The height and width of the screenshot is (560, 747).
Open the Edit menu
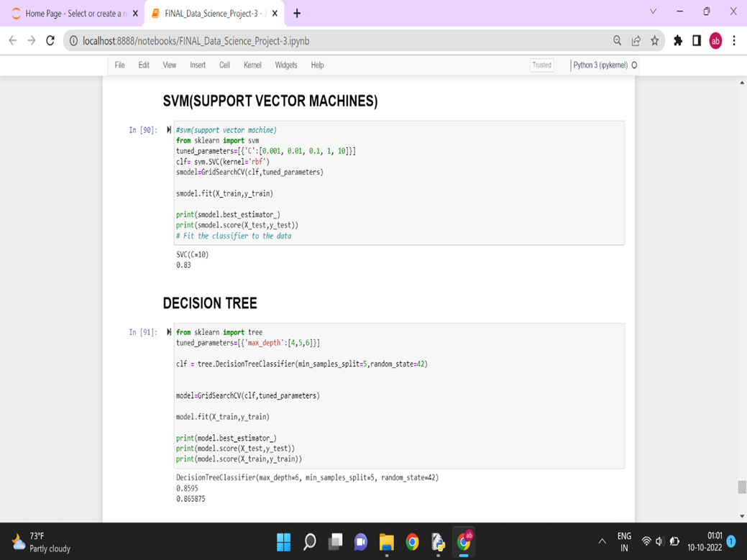[x=144, y=65]
